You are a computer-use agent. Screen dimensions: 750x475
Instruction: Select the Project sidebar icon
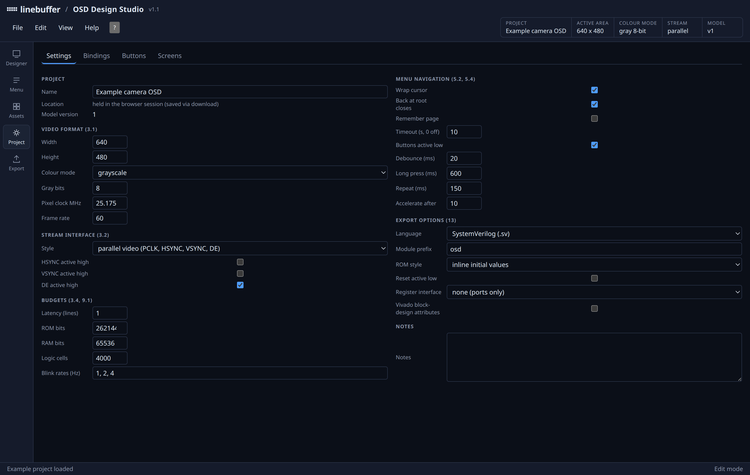[16, 137]
